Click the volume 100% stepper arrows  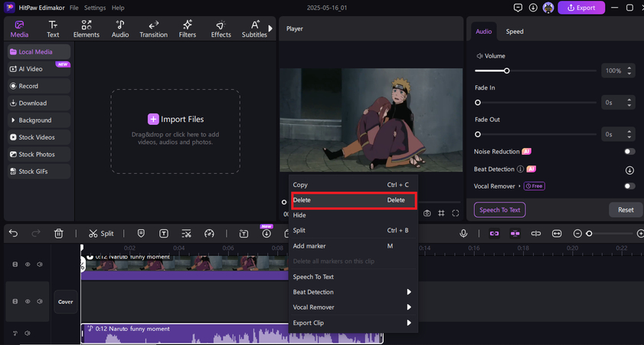coord(629,71)
